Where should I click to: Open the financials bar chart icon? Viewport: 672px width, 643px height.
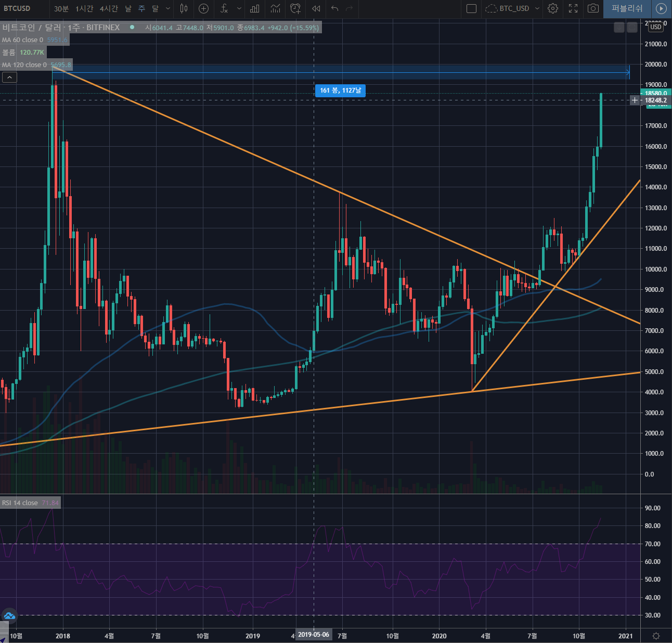255,8
